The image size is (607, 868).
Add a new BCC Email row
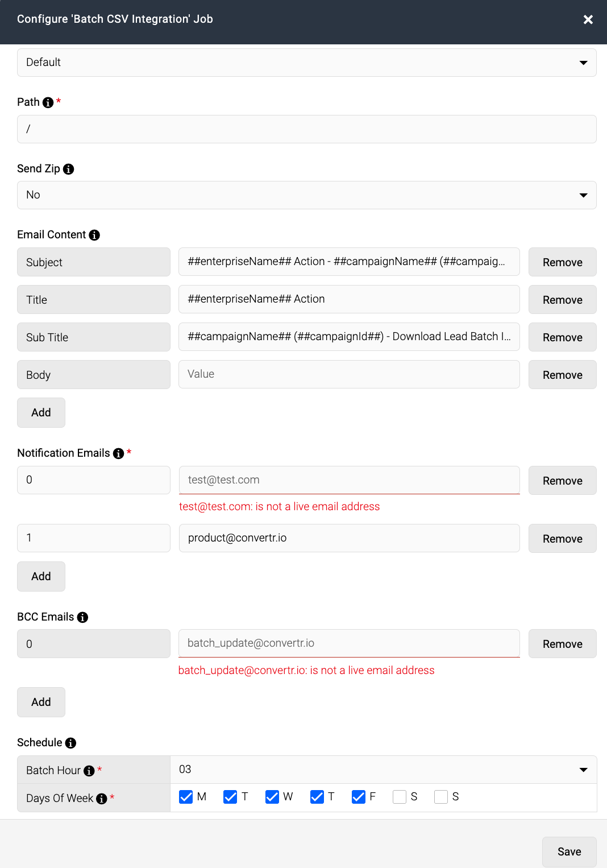pos(41,702)
